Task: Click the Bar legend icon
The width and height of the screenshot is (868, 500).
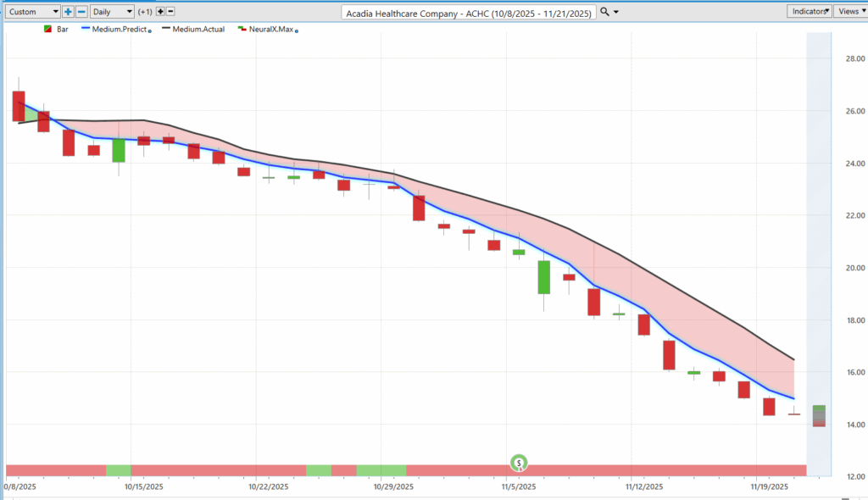Action: (x=47, y=29)
